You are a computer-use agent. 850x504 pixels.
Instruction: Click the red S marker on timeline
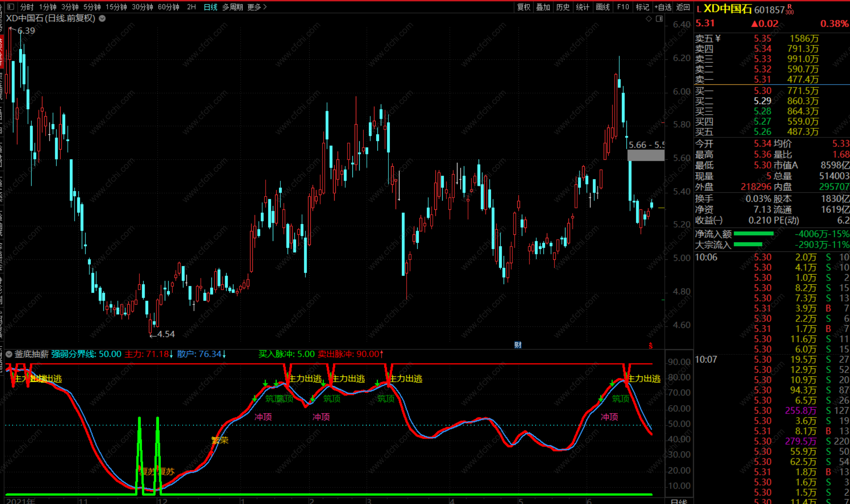(x=650, y=345)
